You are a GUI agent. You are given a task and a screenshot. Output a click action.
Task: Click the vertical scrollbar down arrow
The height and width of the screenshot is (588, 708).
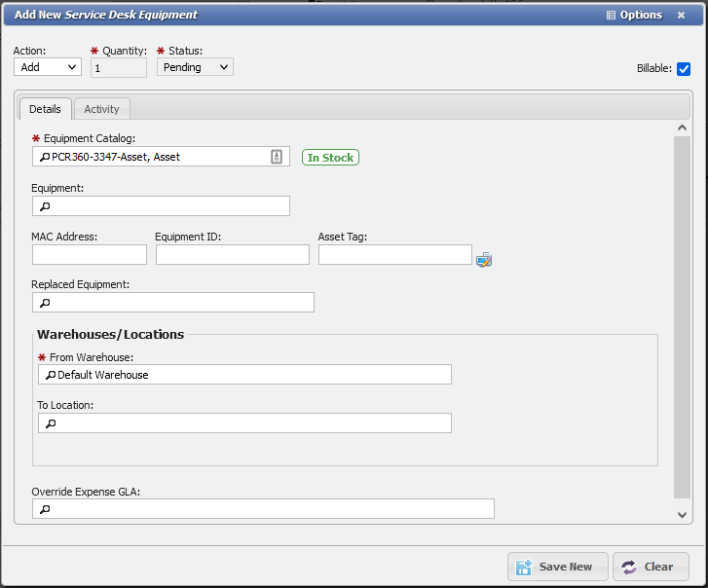pyautogui.click(x=682, y=513)
